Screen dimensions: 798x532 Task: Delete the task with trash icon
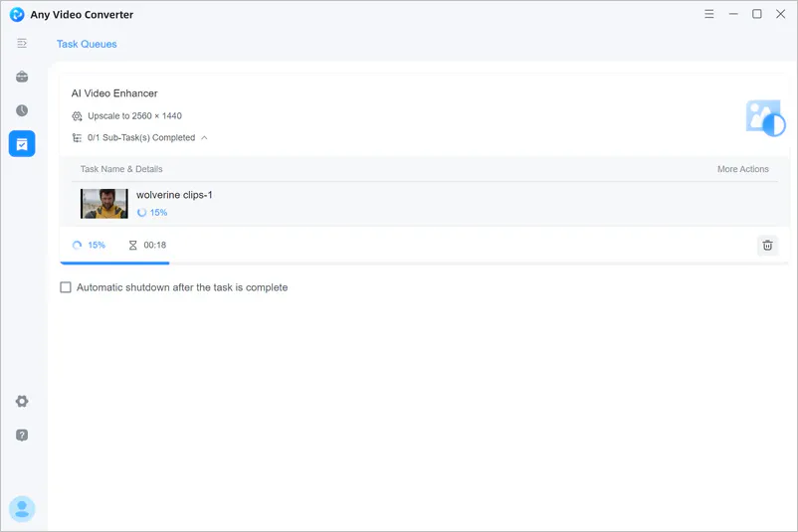tap(767, 246)
